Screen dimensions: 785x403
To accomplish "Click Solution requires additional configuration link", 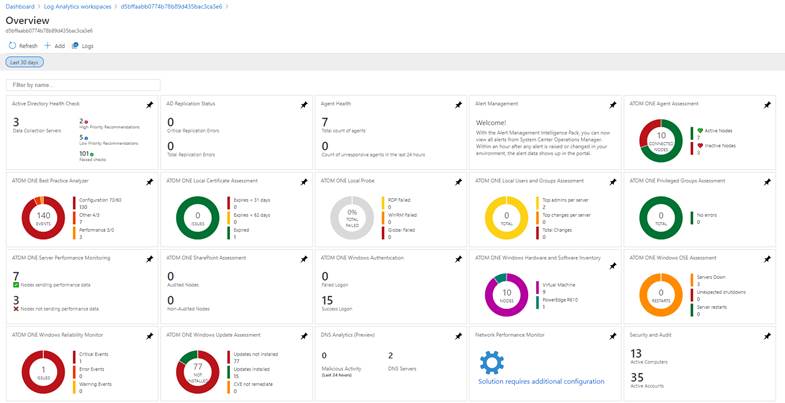I will coord(541,381).
